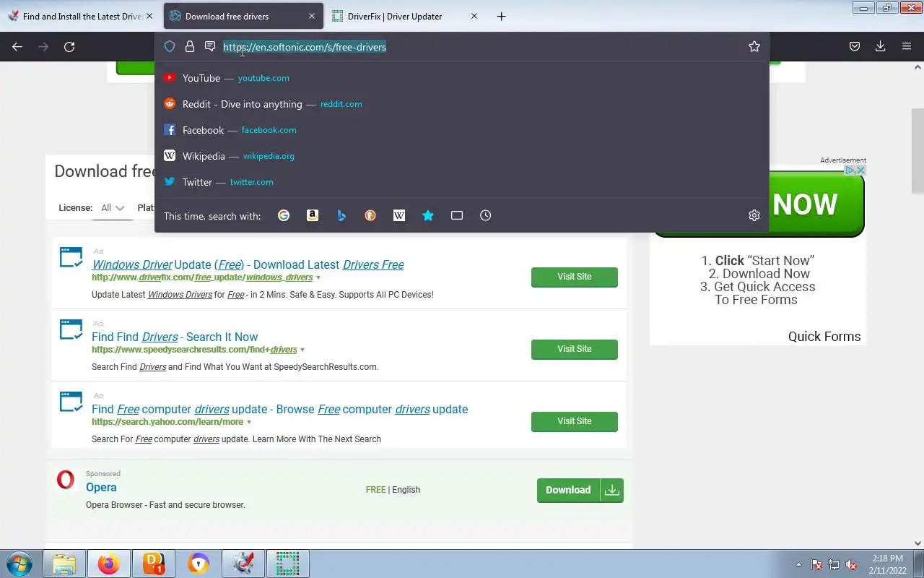Search open tabs using the tab icon

(x=457, y=215)
